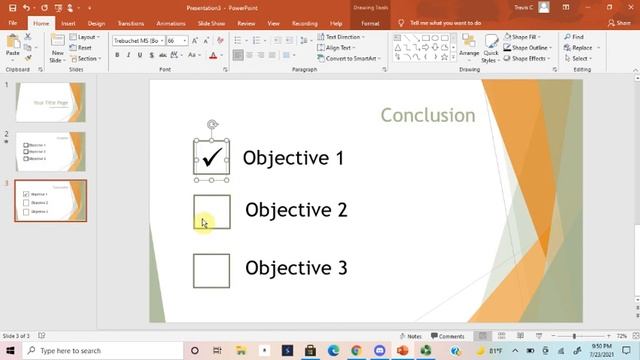This screenshot has width=640, height=360.
Task: Fit slide to current window
Action: (x=636, y=336)
